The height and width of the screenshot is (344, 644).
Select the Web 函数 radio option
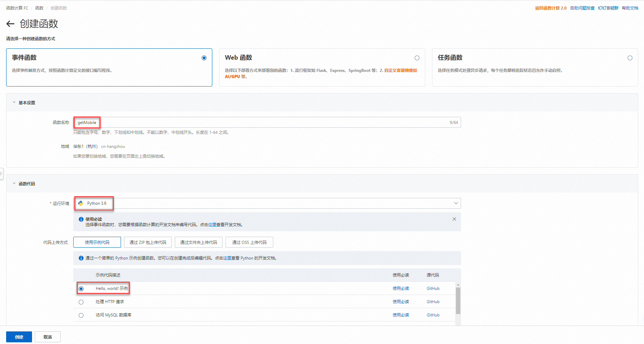pos(417,58)
